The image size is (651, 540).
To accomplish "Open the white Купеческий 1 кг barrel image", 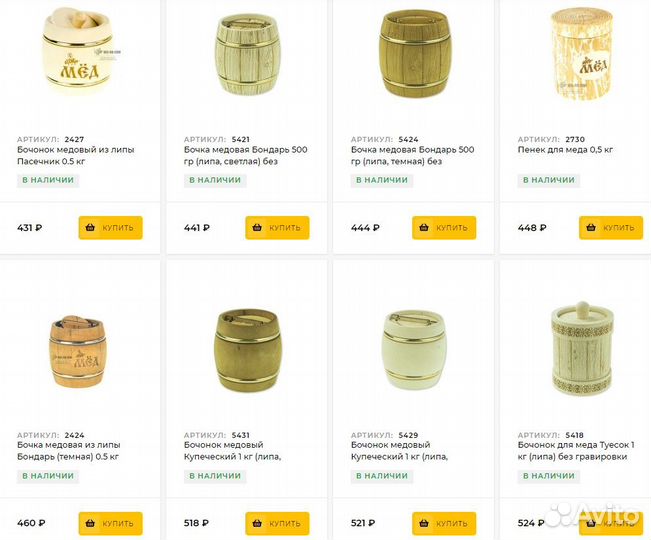I will (414, 350).
